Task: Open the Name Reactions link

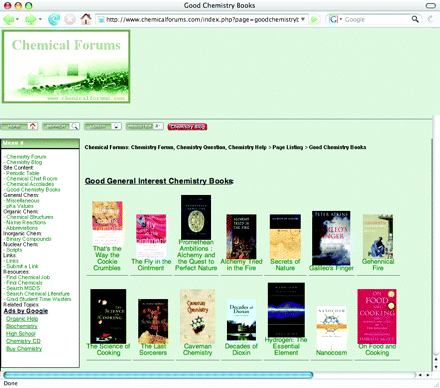Action: (x=26, y=222)
